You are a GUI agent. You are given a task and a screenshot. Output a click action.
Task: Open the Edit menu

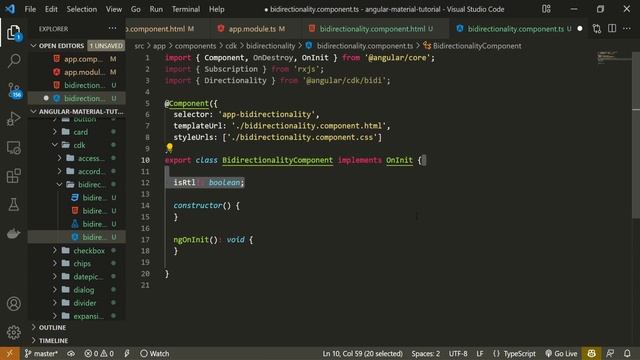tap(51, 9)
